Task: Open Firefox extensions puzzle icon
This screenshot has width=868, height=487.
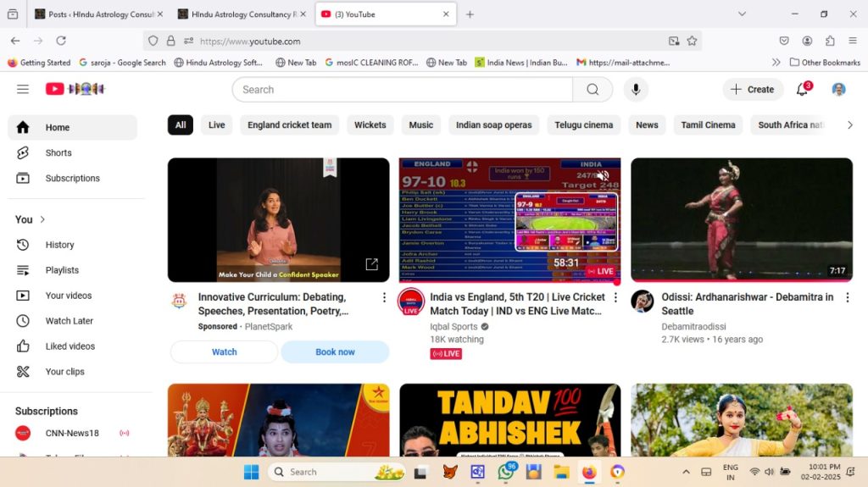Action: pos(830,41)
